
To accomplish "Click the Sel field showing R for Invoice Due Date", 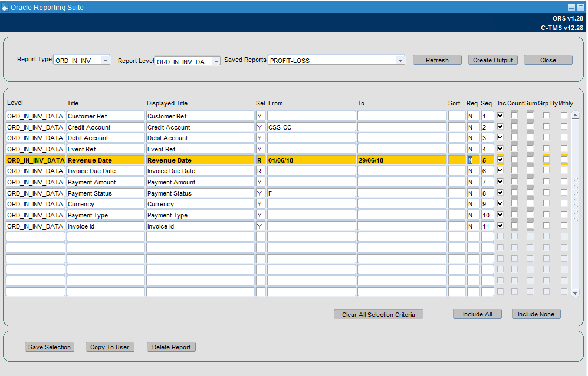I will (x=261, y=171).
